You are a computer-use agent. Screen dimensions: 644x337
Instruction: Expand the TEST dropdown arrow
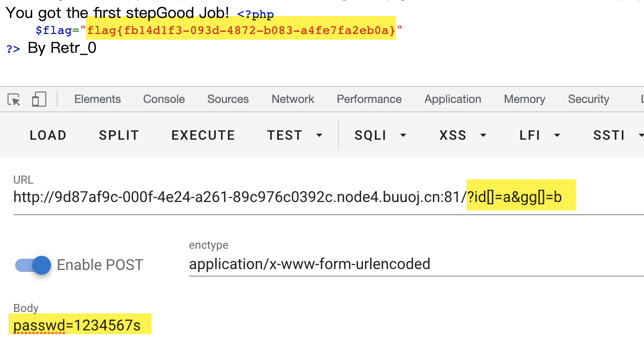pyautogui.click(x=319, y=135)
